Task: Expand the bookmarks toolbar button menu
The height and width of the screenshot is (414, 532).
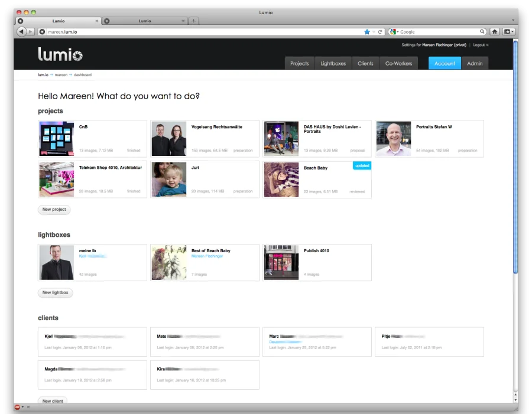Action: coord(508,32)
